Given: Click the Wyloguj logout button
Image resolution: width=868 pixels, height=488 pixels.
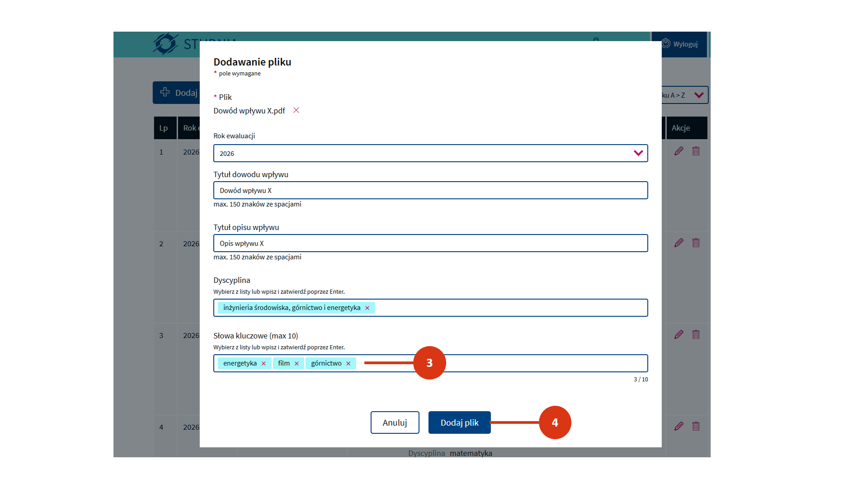Looking at the screenshot, I should pos(679,44).
